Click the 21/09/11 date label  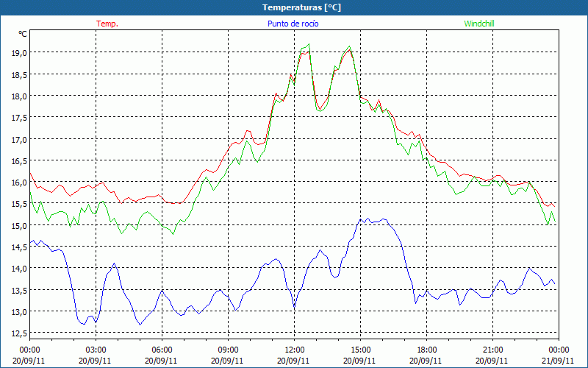559,361
